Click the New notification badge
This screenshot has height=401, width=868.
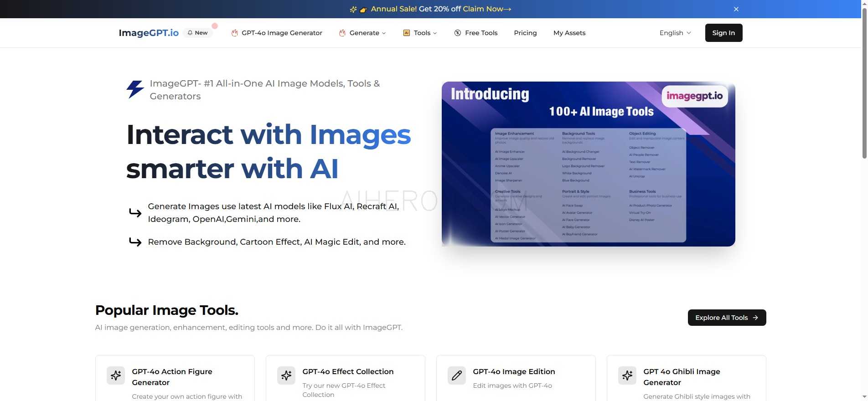click(x=198, y=33)
